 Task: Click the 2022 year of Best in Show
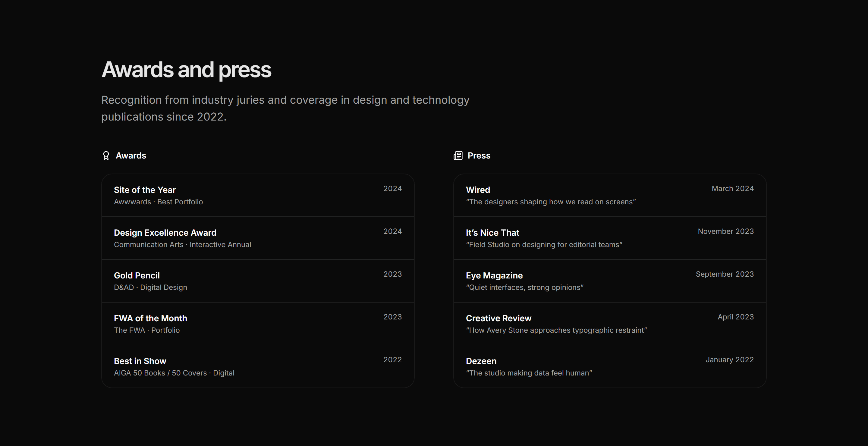click(x=392, y=360)
